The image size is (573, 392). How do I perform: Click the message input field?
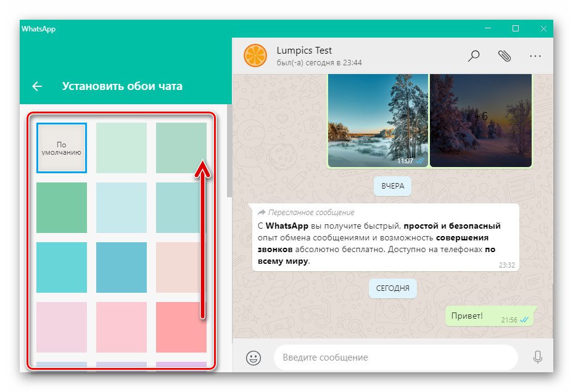[396, 357]
